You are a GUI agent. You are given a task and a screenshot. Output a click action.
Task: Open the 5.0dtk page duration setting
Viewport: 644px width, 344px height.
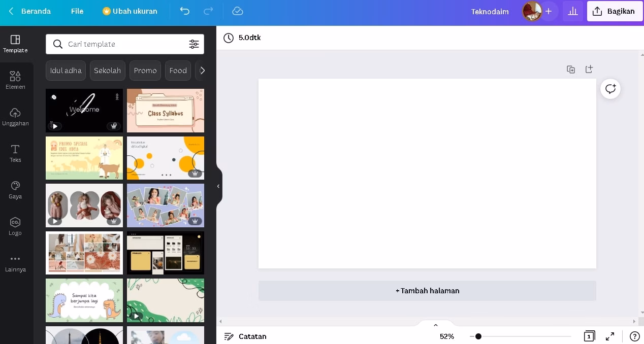click(x=242, y=38)
